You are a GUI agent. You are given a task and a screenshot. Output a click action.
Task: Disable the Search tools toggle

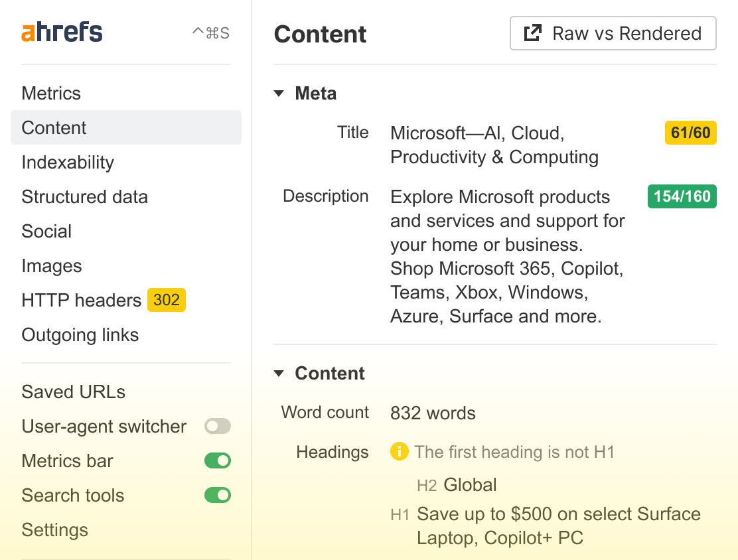pyautogui.click(x=218, y=495)
